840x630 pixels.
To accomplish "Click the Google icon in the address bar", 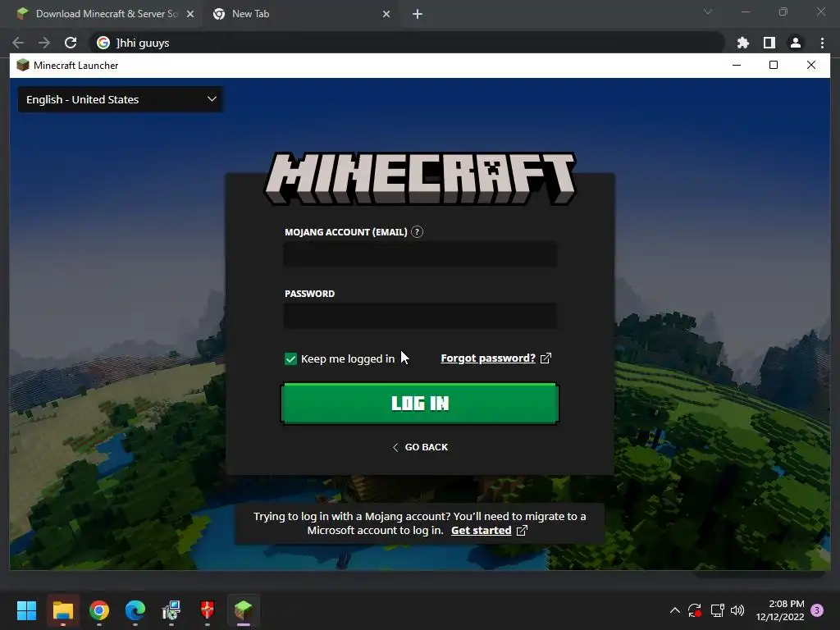I will click(103, 43).
